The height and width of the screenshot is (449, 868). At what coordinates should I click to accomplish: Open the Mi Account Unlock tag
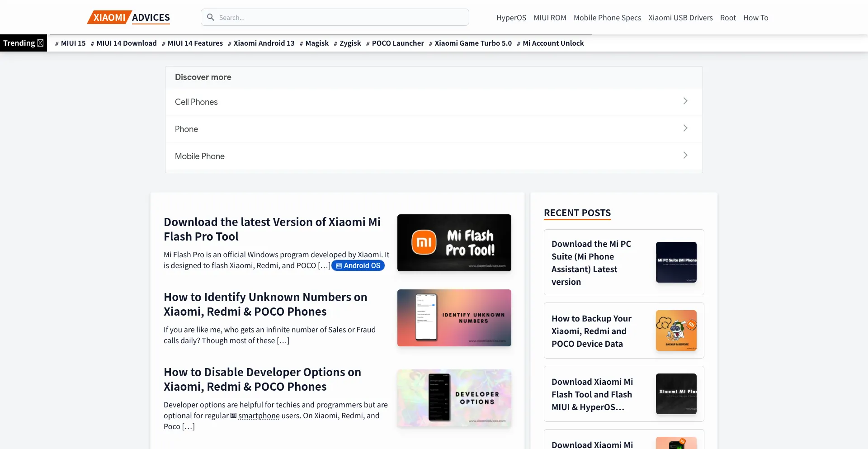(551, 43)
